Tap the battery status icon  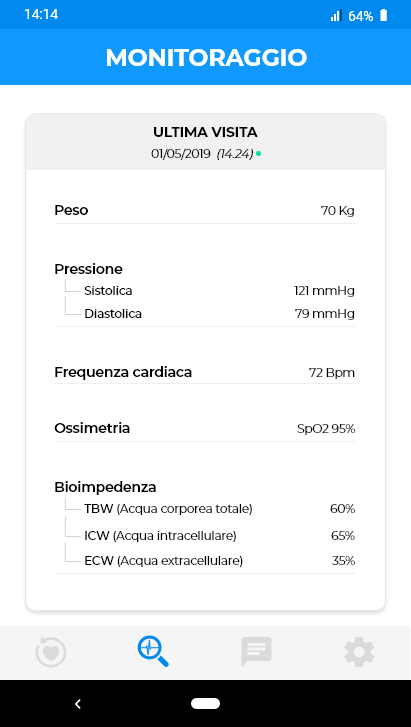click(383, 15)
